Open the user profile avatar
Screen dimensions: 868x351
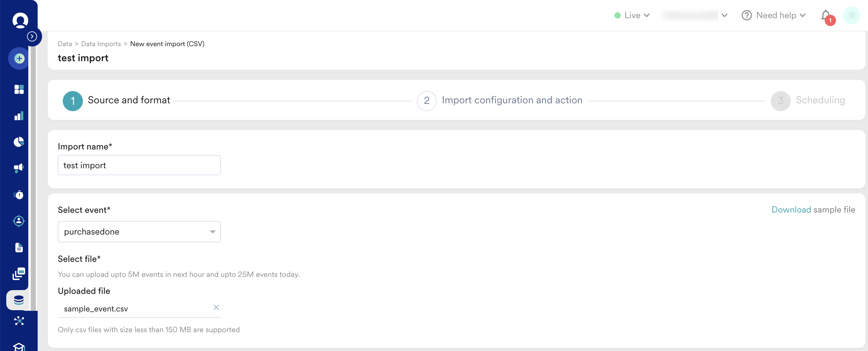coord(851,15)
